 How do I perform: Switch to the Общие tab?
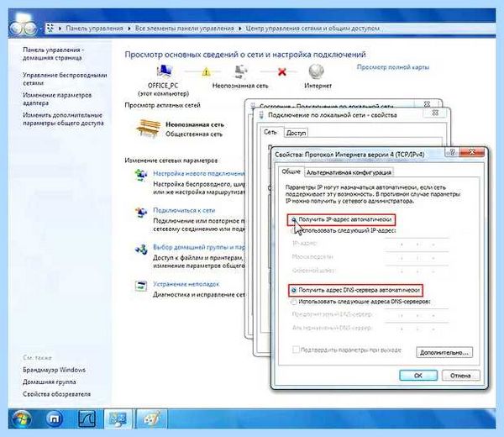(x=291, y=171)
